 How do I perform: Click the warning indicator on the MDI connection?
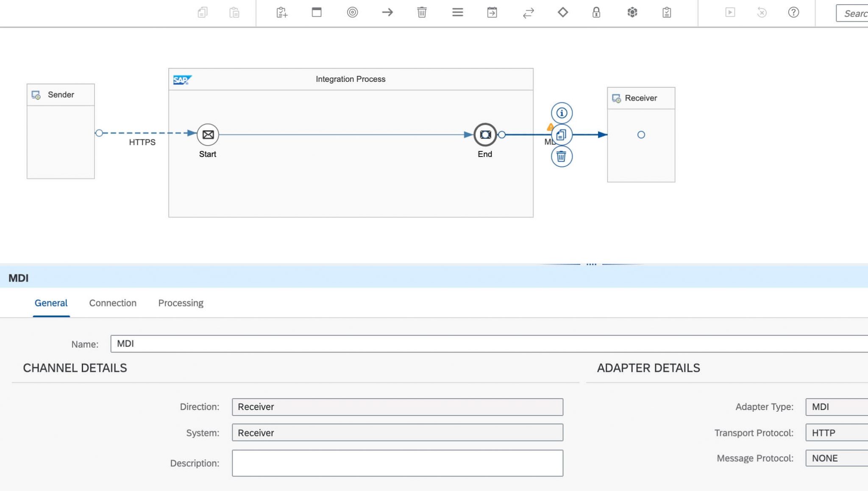550,126
